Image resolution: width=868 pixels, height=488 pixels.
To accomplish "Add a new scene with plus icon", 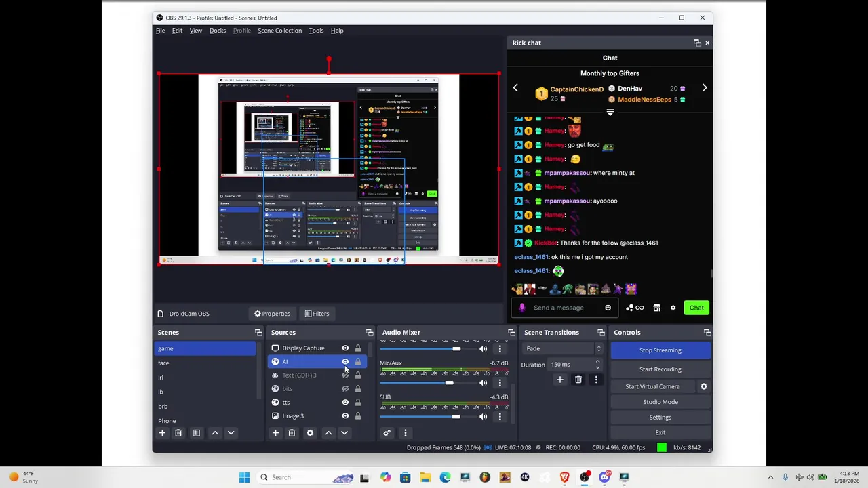I will pos(162,433).
